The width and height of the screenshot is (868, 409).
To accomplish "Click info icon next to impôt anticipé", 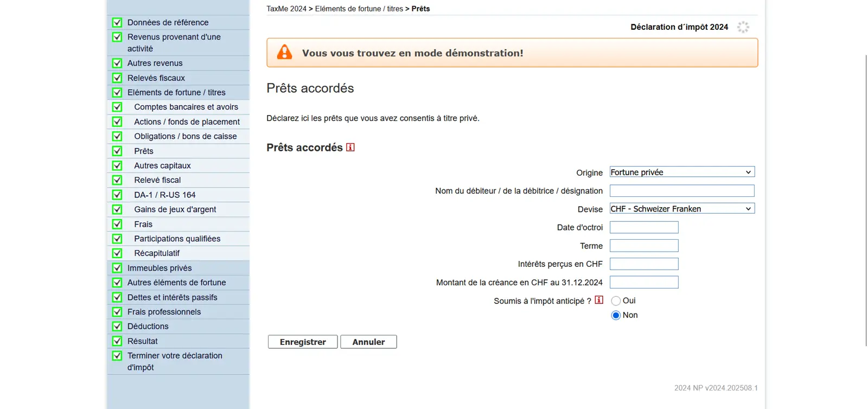I will tap(599, 300).
